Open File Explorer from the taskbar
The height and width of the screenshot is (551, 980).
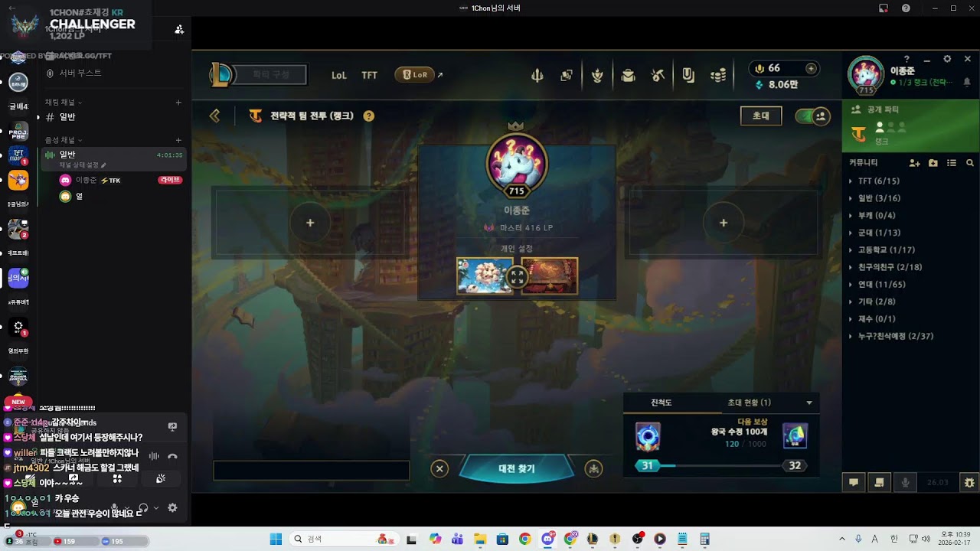click(480, 539)
